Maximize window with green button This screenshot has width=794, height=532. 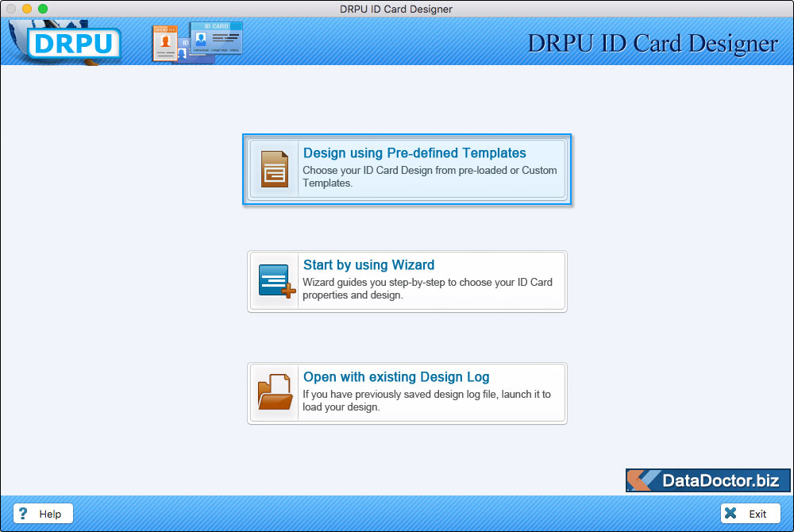point(43,9)
